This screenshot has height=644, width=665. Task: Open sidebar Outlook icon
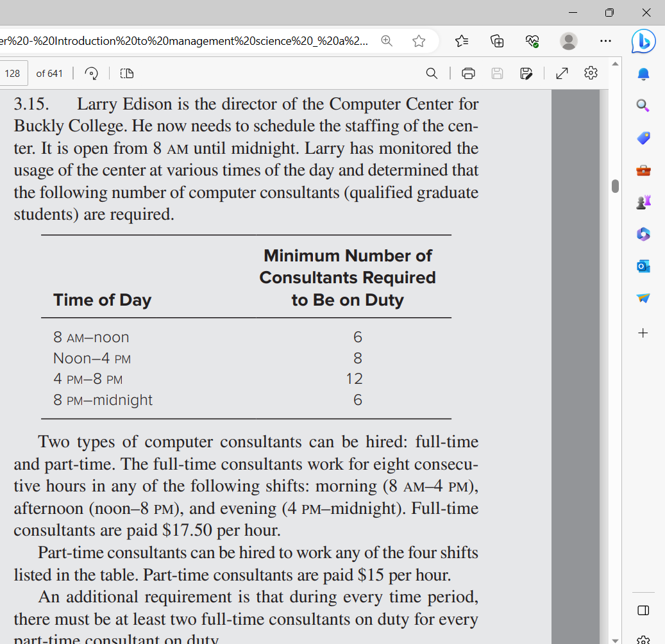pos(643,267)
